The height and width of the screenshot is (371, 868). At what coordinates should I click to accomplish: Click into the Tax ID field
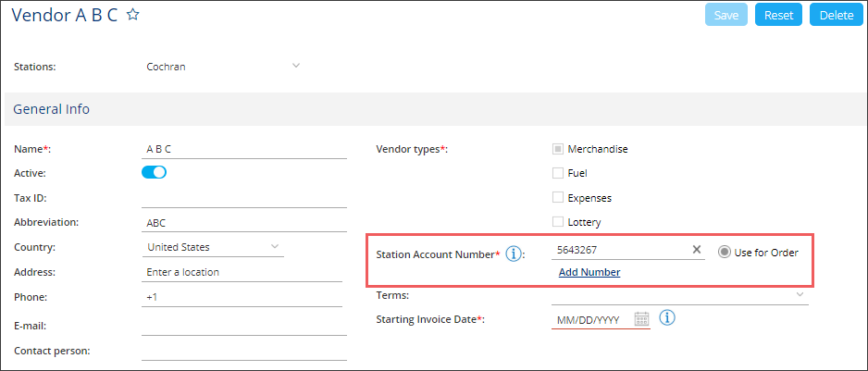point(244,198)
